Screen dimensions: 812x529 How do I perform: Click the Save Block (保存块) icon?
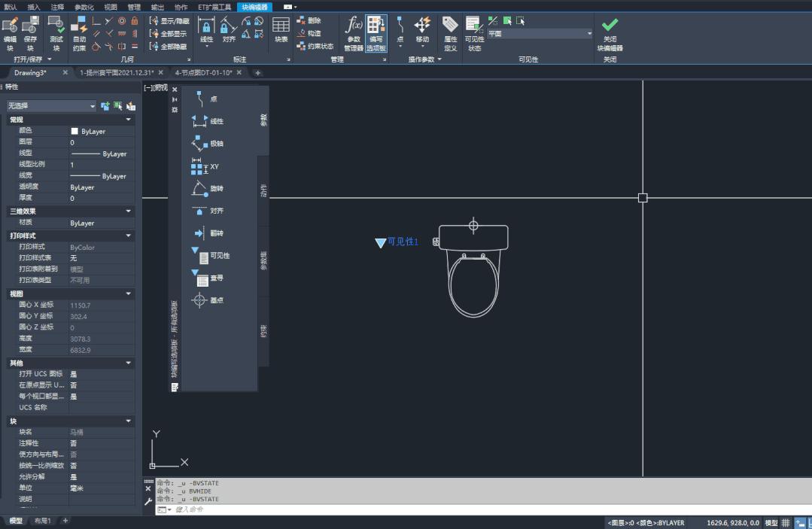[30, 32]
